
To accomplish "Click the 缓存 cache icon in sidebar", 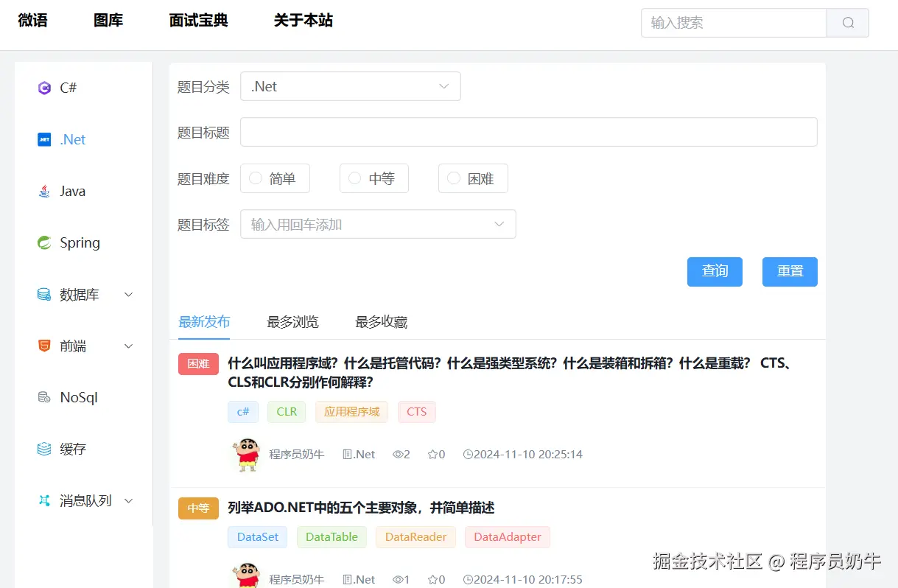I will click(x=45, y=449).
